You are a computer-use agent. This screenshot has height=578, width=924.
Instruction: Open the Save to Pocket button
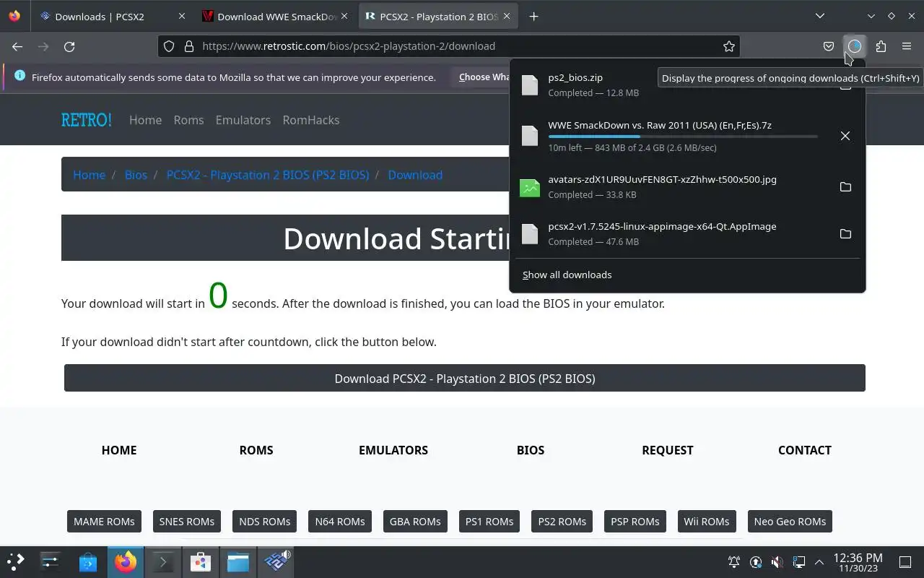point(829,46)
